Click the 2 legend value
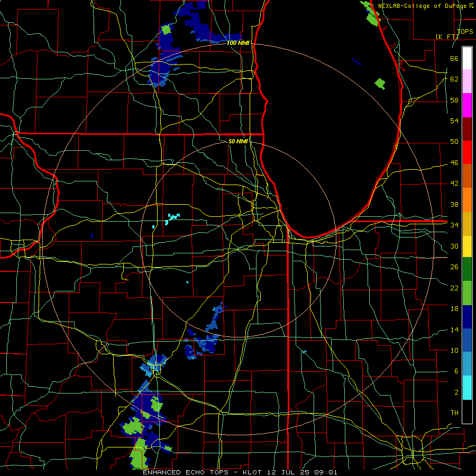 pyautogui.click(x=456, y=392)
